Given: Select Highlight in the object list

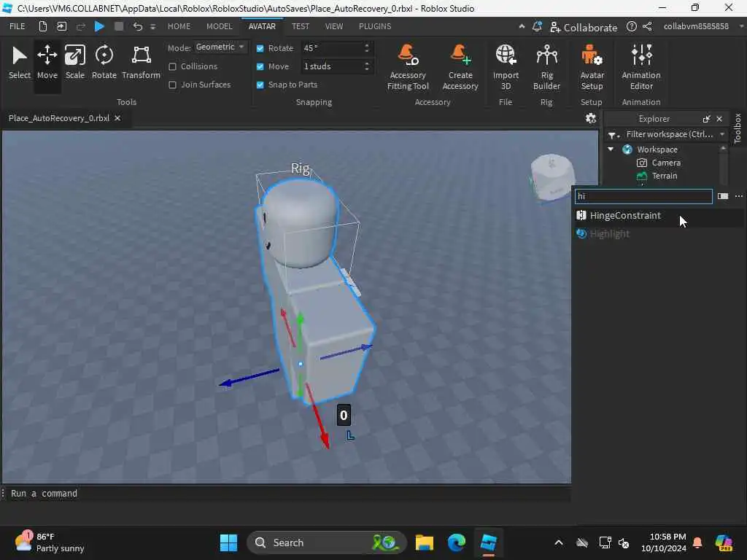Looking at the screenshot, I should point(659,234).
